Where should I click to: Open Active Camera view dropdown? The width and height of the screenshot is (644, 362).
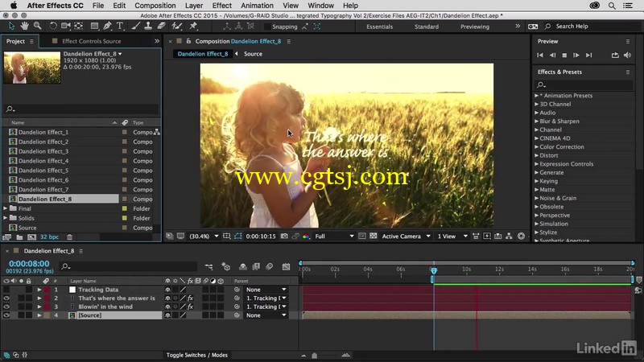tap(406, 237)
